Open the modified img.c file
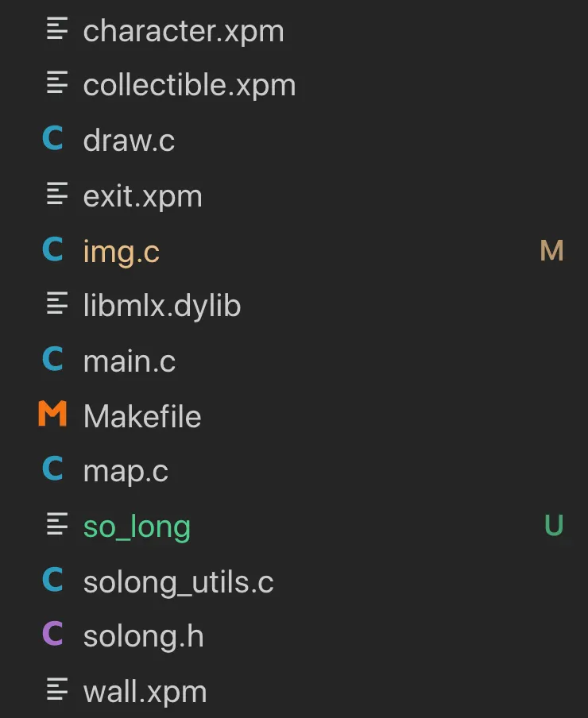The image size is (588, 718). click(121, 252)
